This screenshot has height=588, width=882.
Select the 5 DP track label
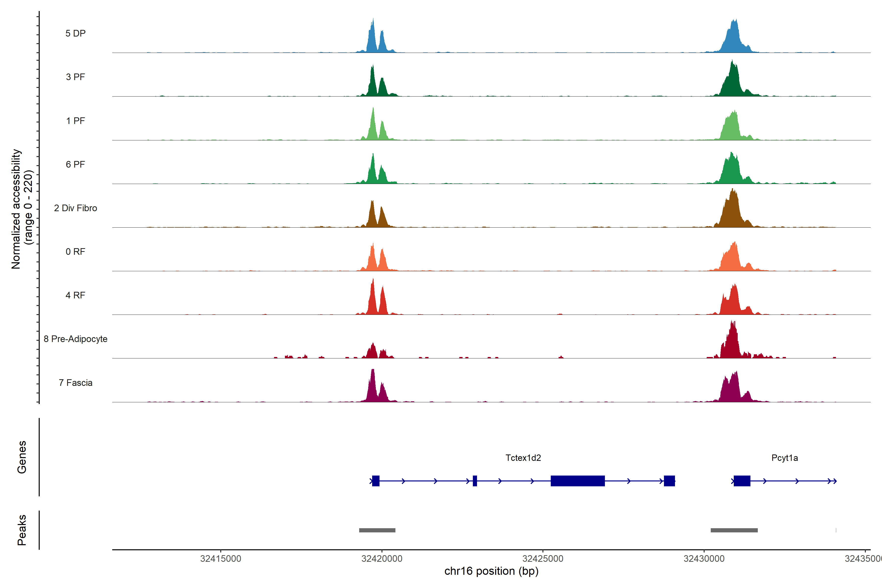point(75,33)
